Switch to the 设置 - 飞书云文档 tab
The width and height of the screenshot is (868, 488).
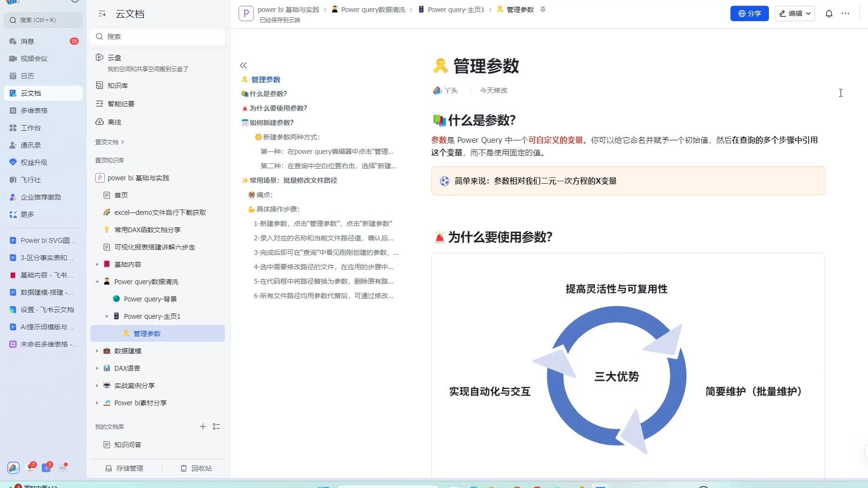[x=43, y=310]
